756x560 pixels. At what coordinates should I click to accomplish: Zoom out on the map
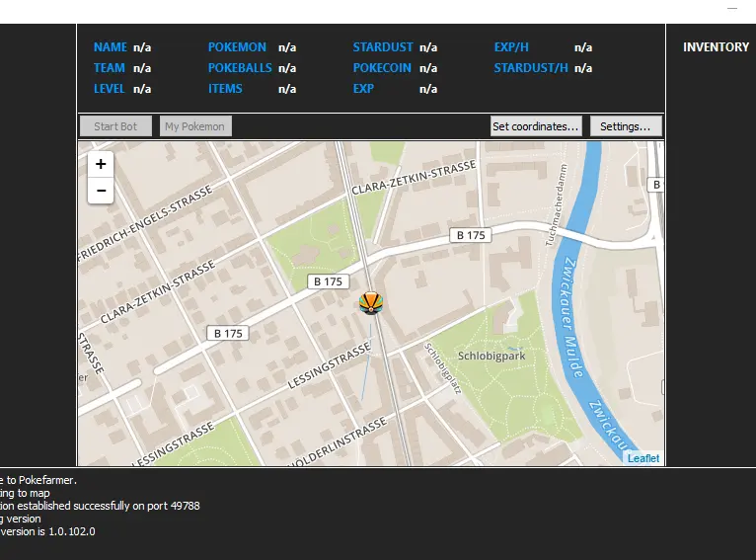pyautogui.click(x=101, y=191)
